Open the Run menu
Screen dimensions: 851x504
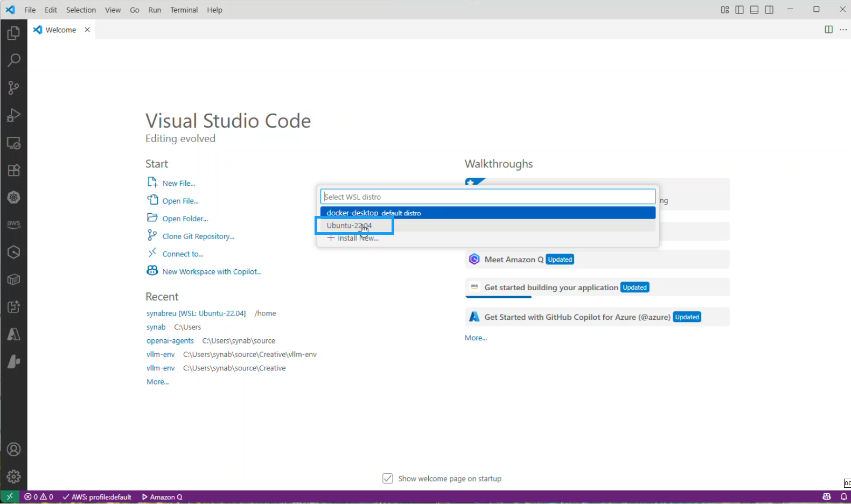point(155,10)
